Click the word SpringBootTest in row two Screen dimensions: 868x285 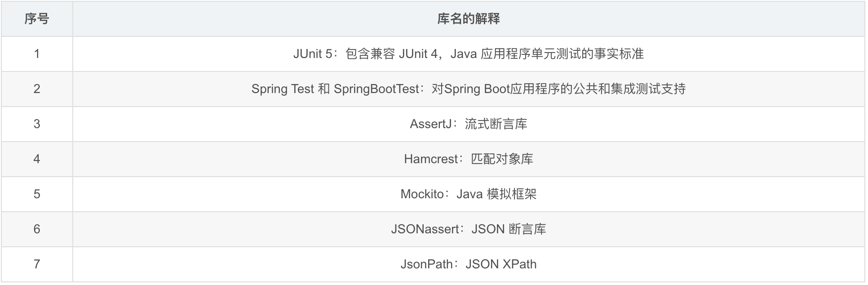(376, 89)
